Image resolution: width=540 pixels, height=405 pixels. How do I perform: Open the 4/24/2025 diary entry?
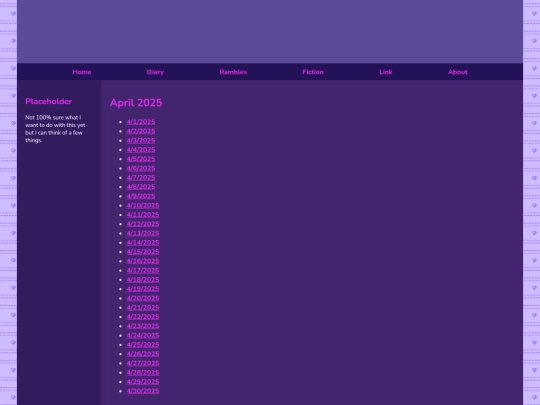[x=143, y=336]
